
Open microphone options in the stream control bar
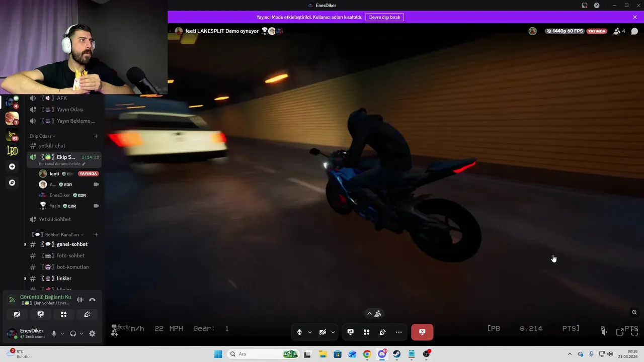click(x=309, y=332)
